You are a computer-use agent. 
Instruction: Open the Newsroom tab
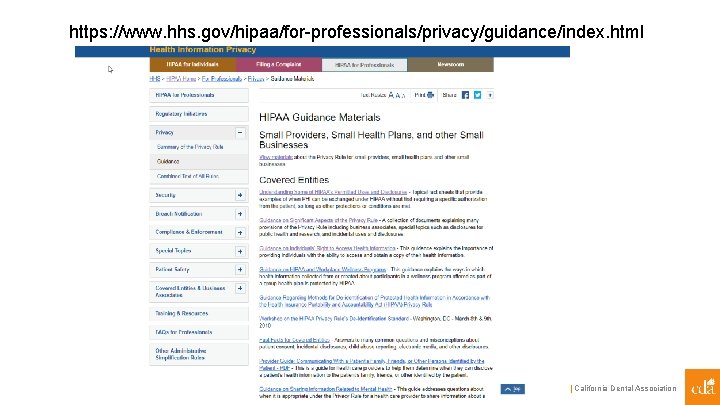click(450, 65)
